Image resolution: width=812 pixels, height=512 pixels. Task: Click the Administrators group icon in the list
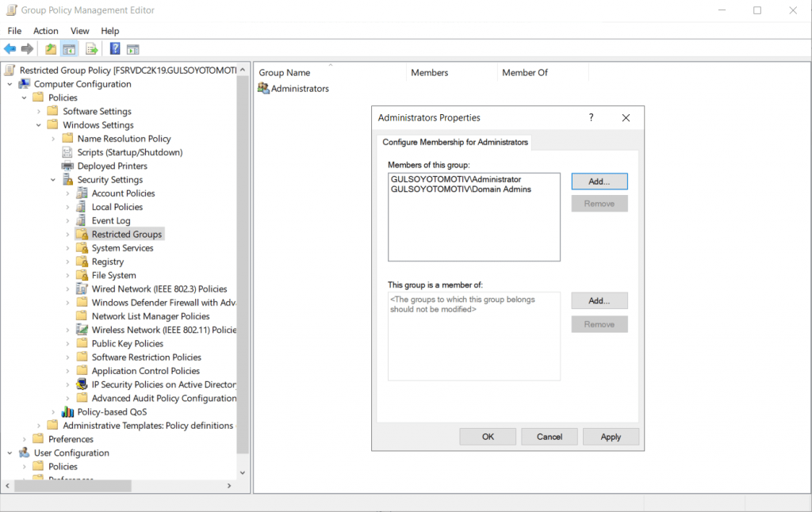pos(263,89)
